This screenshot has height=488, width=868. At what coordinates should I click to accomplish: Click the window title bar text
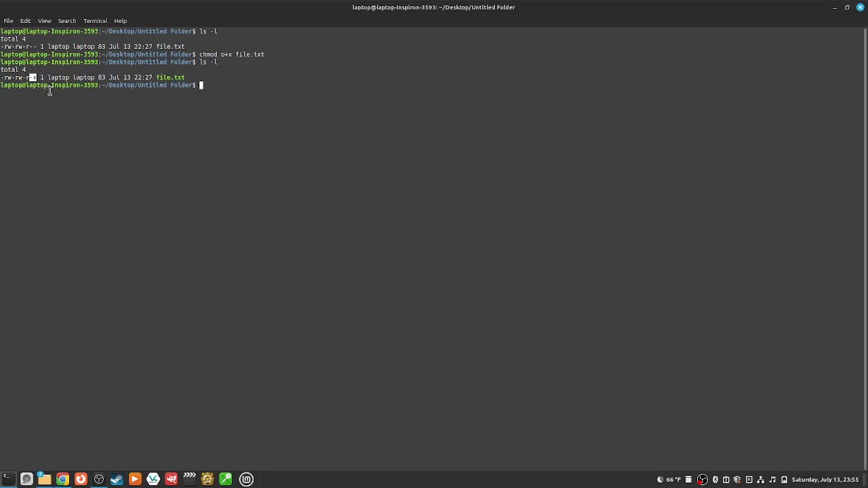pos(433,7)
